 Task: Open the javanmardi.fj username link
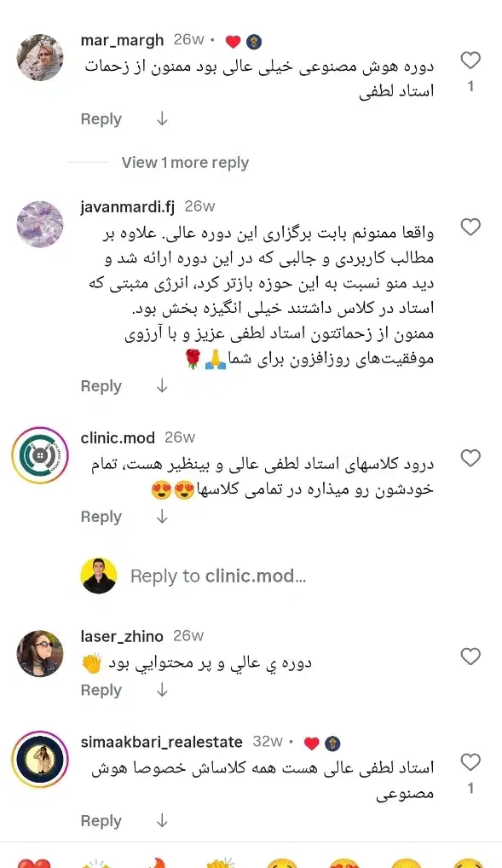tap(127, 206)
